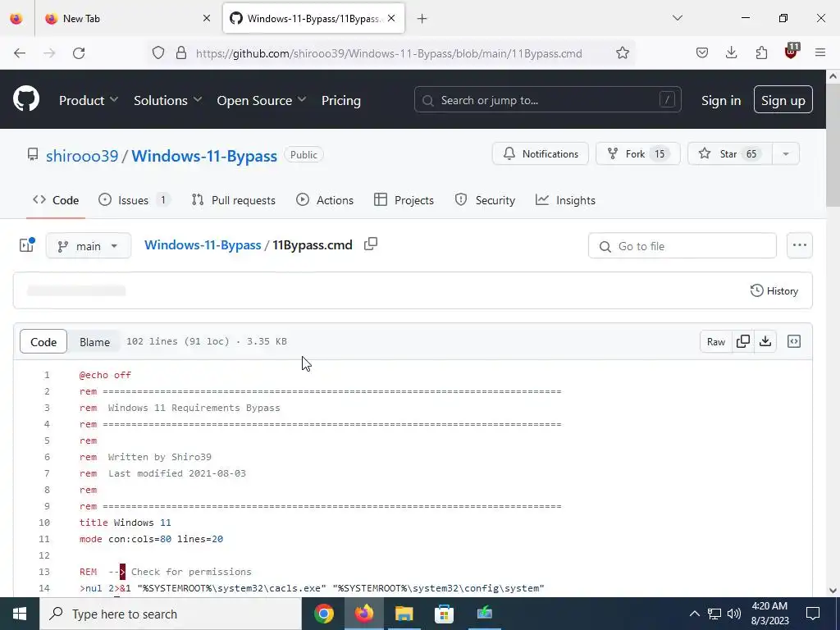Open the Projects tab
Viewport: 840px width, 630px height.
pos(404,200)
